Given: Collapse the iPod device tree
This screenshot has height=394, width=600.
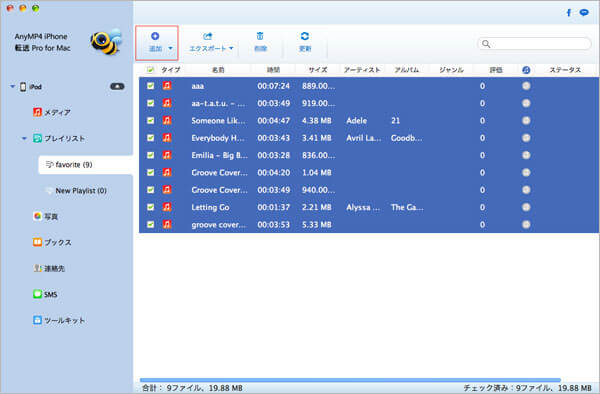Looking at the screenshot, I should pyautogui.click(x=12, y=86).
